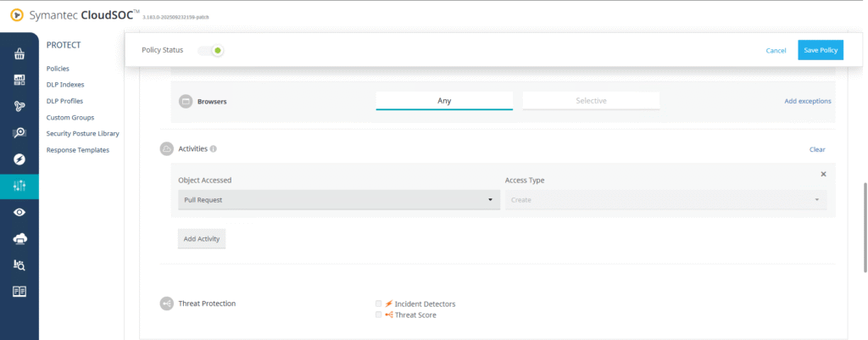Click the cloud icon in sidebar
Viewport: 868px width, 340px height.
click(19, 238)
